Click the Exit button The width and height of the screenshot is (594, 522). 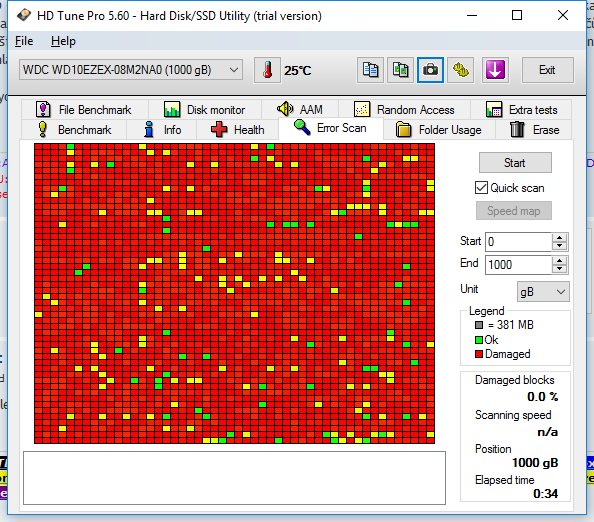coord(547,70)
